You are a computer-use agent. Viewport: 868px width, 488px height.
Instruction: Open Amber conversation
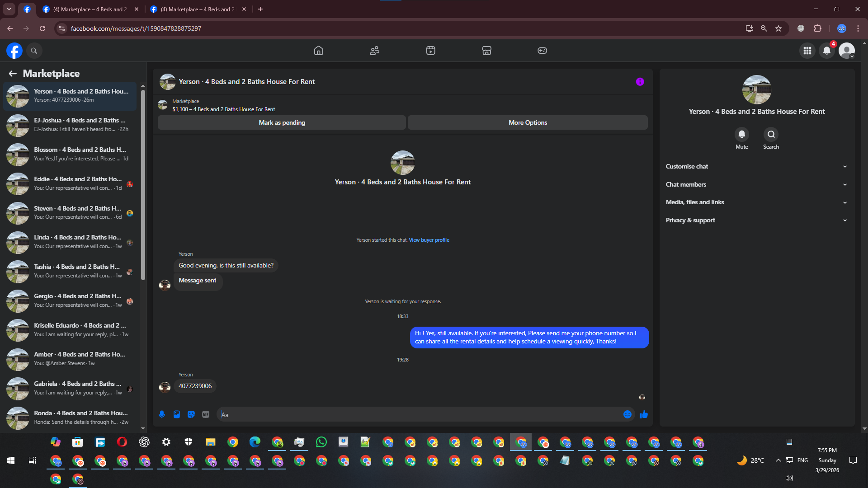(x=70, y=359)
